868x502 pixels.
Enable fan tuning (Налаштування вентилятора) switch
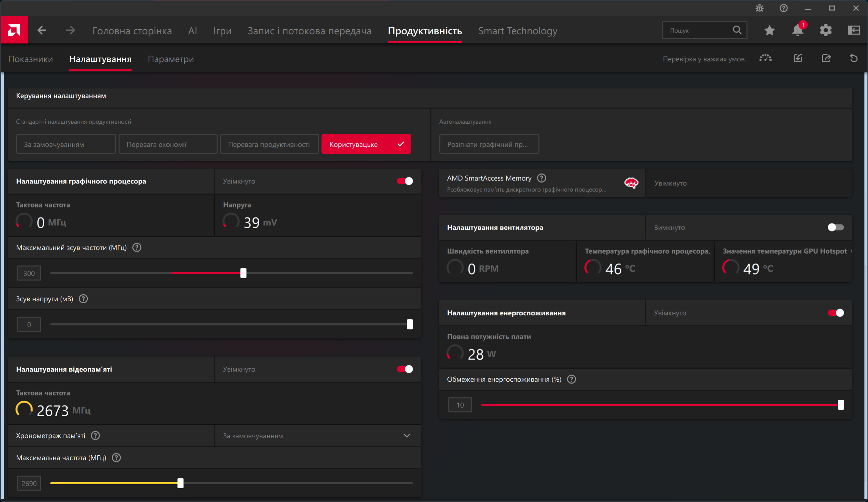[836, 227]
